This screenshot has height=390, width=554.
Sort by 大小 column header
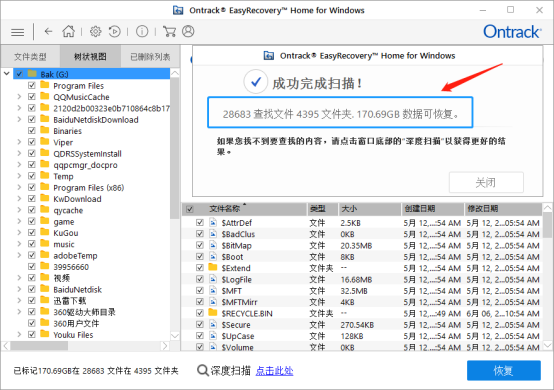click(370, 209)
